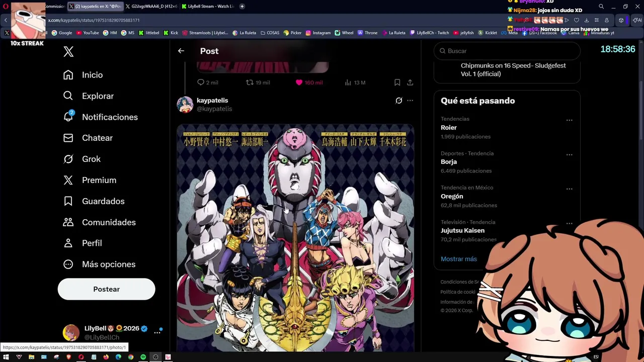The height and width of the screenshot is (362, 644).
Task: Click the share icon on the upper post
Action: coord(410,82)
